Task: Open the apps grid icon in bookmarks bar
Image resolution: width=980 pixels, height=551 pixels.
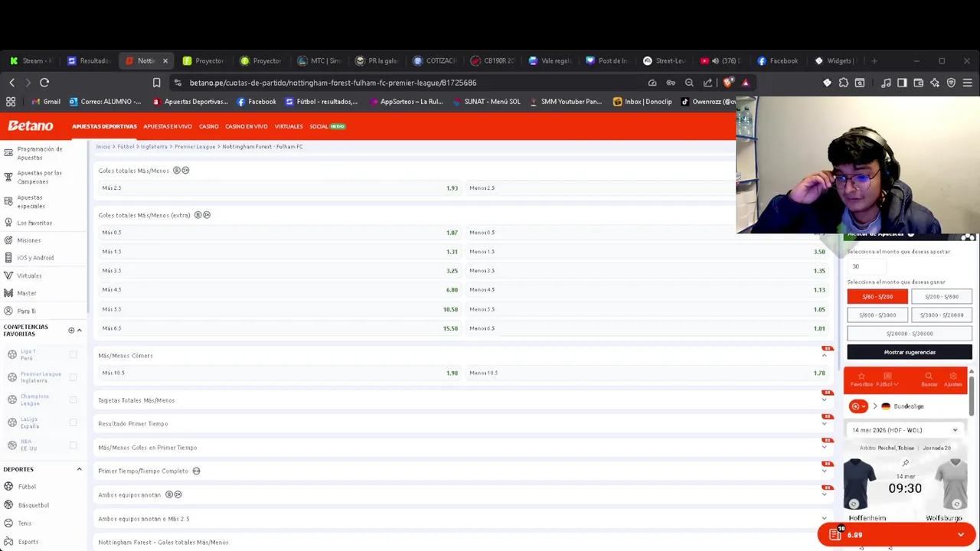Action: click(11, 102)
